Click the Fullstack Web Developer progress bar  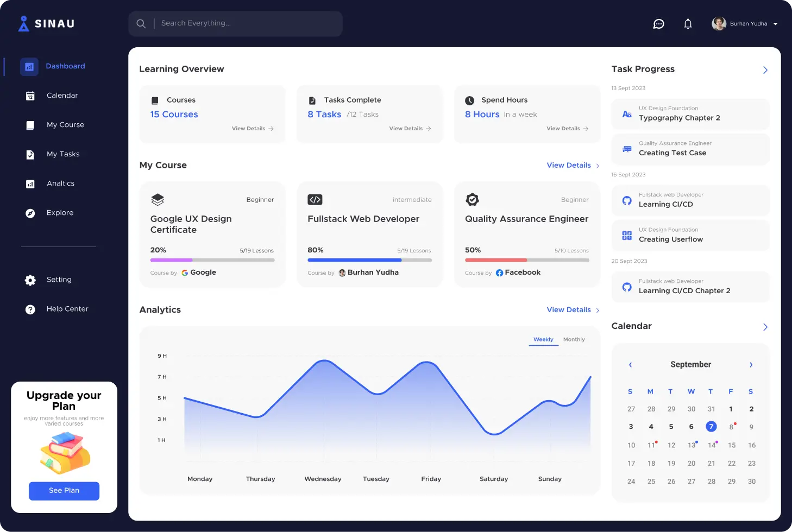(x=369, y=260)
